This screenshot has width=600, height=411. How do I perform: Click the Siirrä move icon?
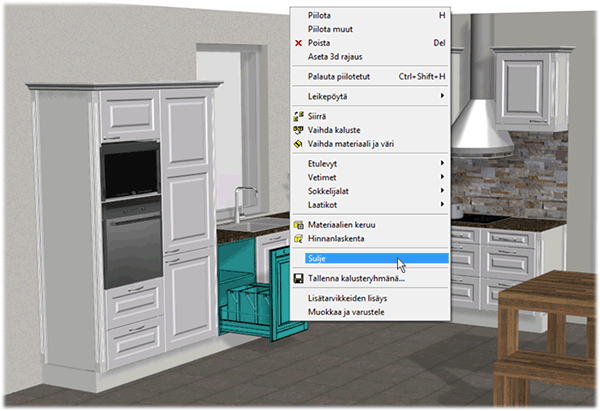pyautogui.click(x=298, y=116)
